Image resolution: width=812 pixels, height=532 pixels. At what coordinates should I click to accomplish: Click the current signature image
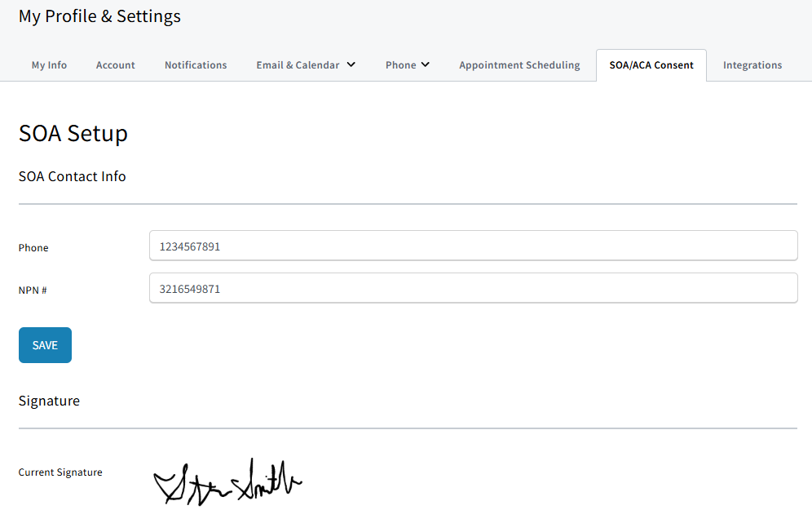tap(227, 482)
